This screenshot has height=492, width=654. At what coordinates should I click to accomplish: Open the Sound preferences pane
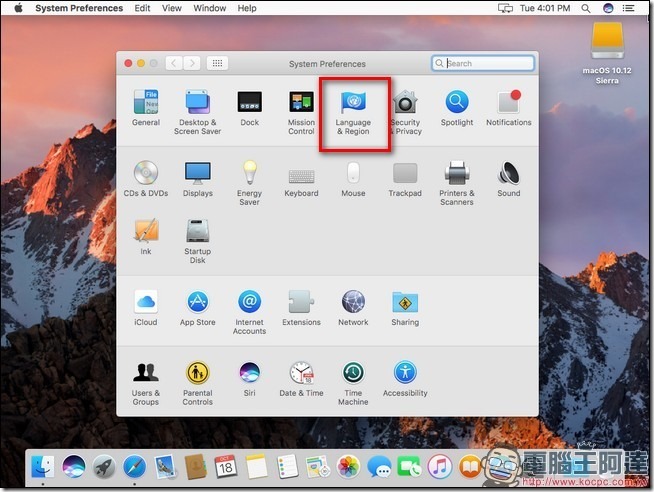pos(508,178)
